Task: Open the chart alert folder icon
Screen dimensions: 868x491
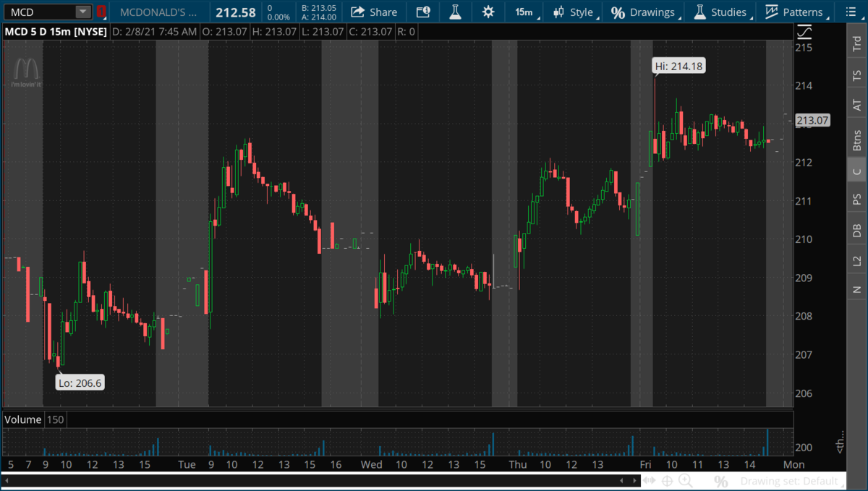Action: click(423, 12)
